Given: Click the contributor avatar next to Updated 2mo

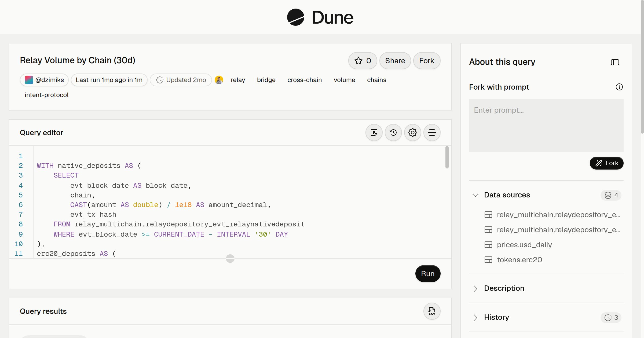Looking at the screenshot, I should pyautogui.click(x=219, y=80).
